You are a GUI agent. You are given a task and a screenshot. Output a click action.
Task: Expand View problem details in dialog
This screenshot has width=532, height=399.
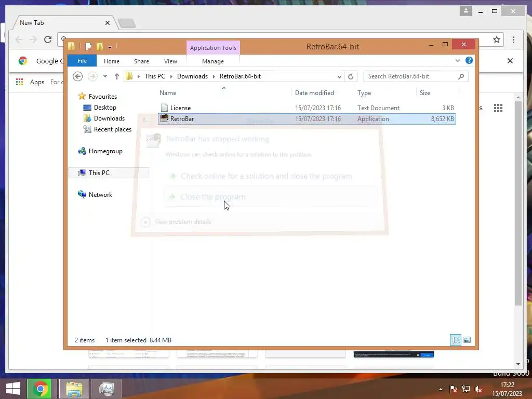pyautogui.click(x=176, y=222)
